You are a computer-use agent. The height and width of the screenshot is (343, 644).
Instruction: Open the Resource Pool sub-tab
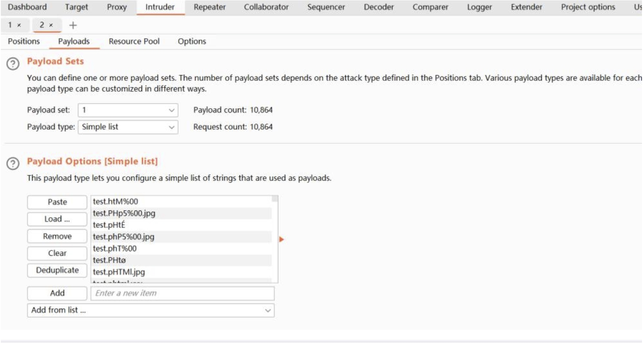pyautogui.click(x=134, y=41)
